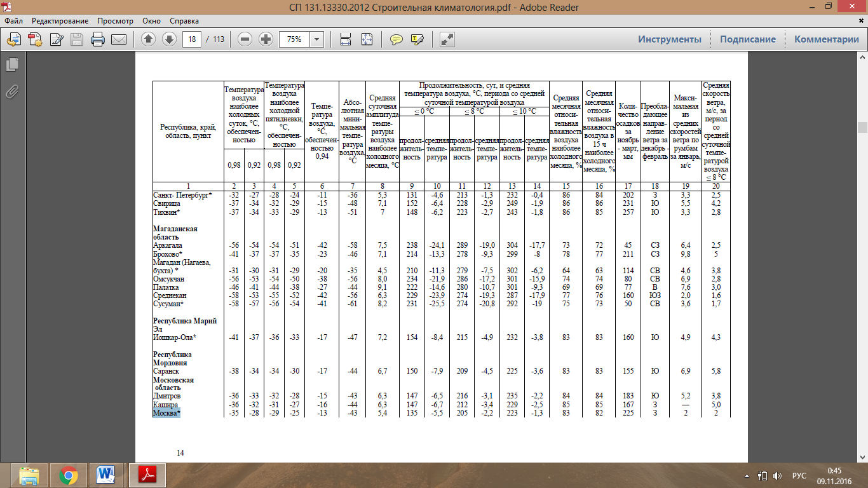The height and width of the screenshot is (488, 868).
Task: Switch to read mode with the expand arrows icon
Action: point(447,39)
